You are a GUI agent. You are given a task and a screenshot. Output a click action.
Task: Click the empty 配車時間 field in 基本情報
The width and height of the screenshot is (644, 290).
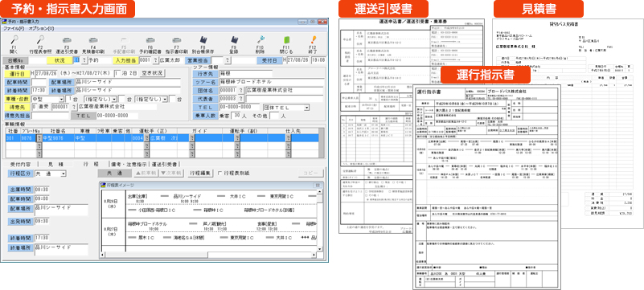tap(39, 82)
